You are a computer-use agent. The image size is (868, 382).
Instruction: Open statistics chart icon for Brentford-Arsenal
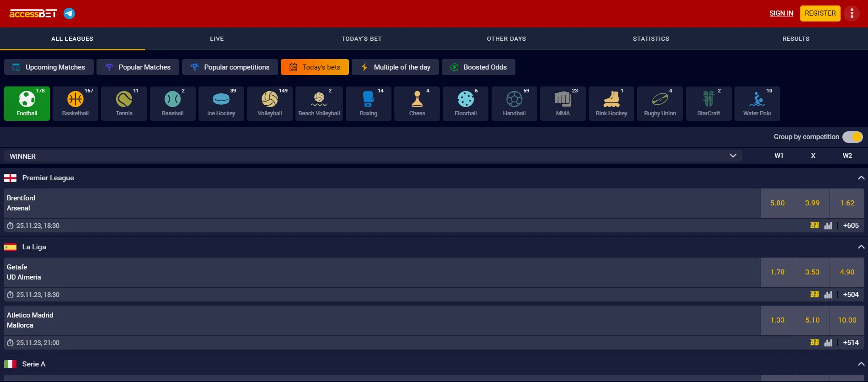tap(828, 226)
